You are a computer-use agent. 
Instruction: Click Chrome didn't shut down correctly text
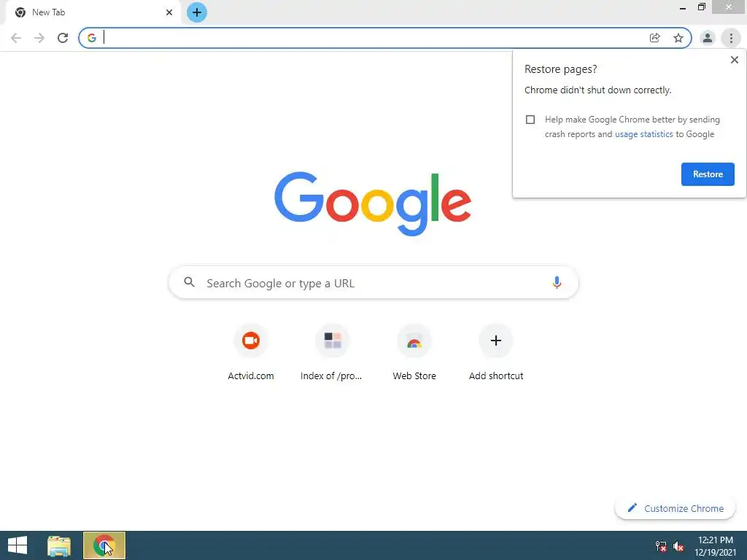coord(597,90)
